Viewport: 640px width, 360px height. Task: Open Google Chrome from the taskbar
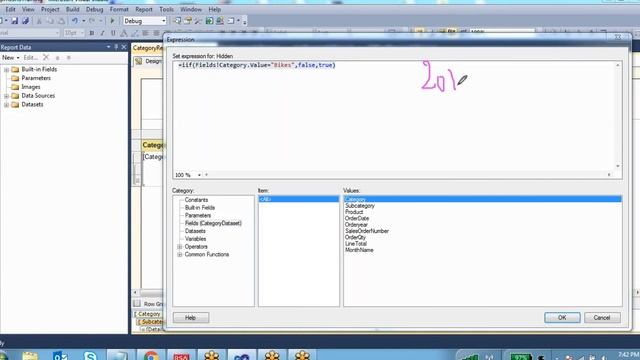151,356
